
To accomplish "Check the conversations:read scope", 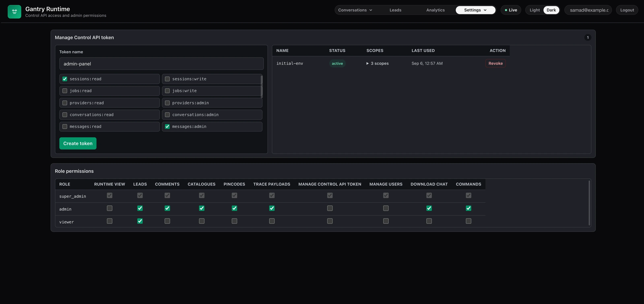I will point(65,115).
